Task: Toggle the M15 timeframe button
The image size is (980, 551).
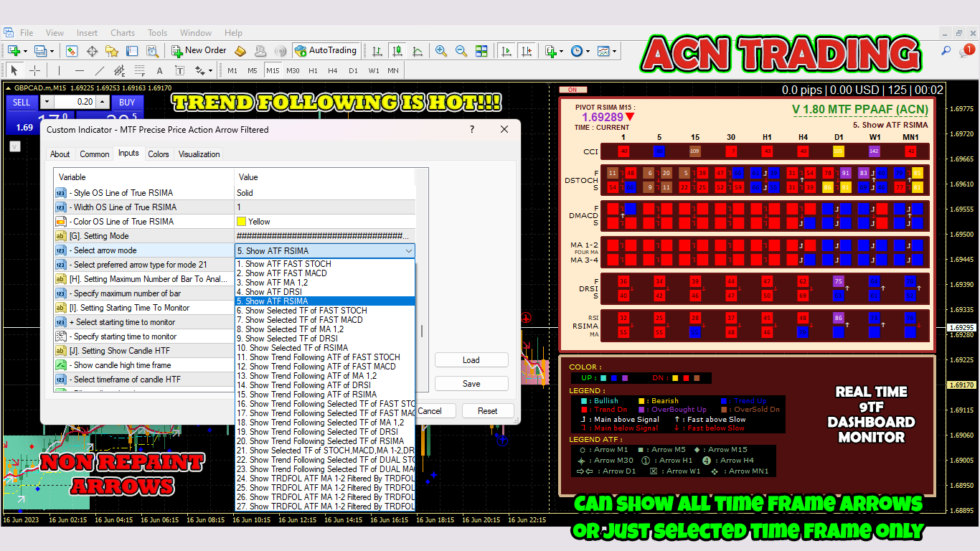Action: [273, 70]
